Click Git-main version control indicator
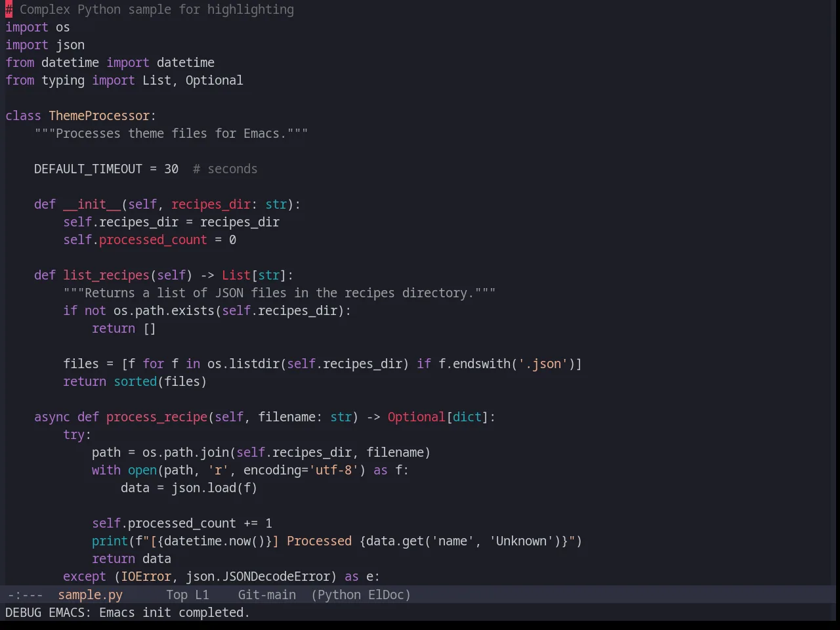Image resolution: width=840 pixels, height=630 pixels. point(266,595)
